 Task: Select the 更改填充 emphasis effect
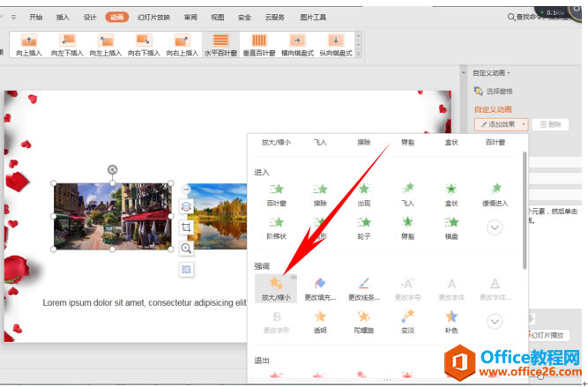[320, 288]
